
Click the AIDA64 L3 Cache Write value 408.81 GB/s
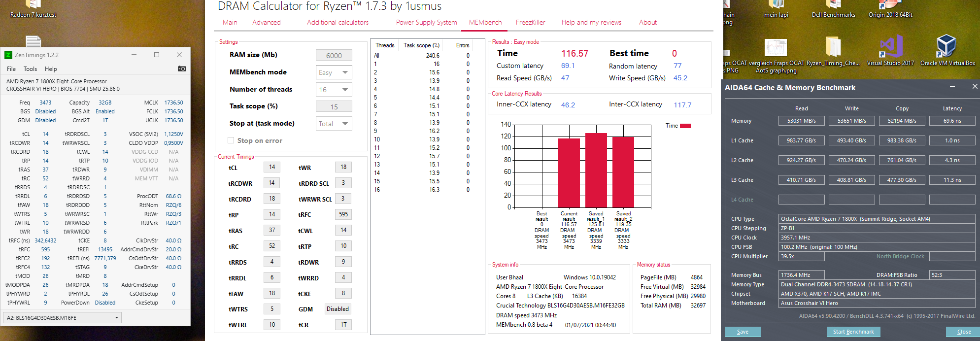tap(851, 180)
